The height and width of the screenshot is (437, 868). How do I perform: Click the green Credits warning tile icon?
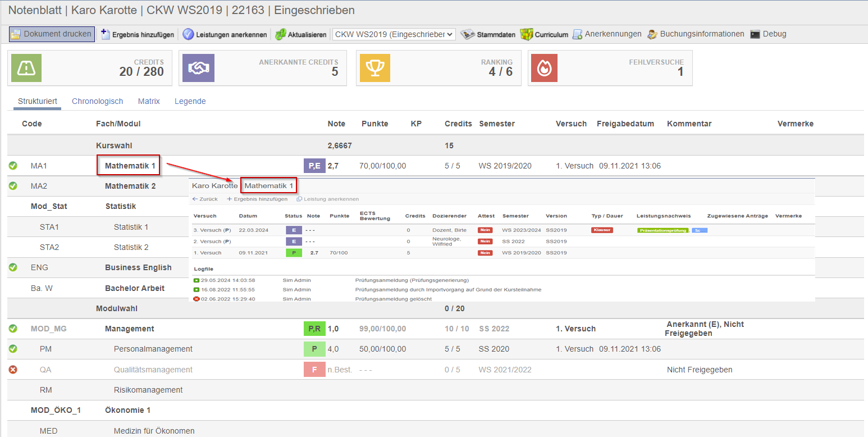point(26,68)
